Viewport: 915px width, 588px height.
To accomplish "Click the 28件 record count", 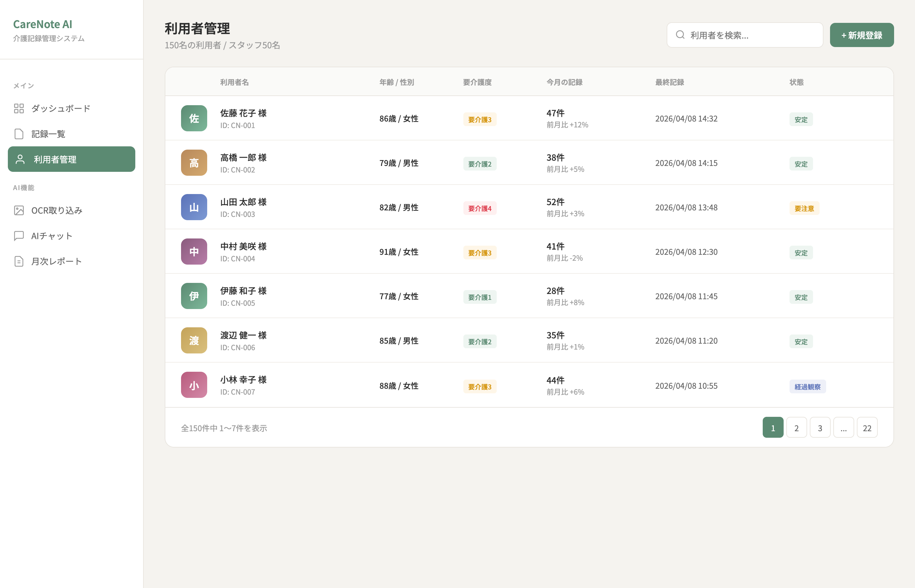I will [555, 290].
